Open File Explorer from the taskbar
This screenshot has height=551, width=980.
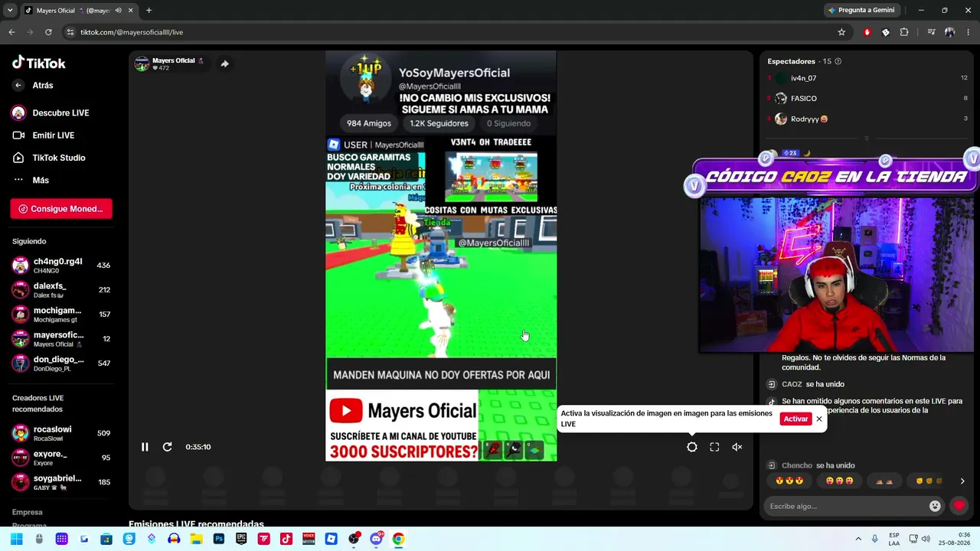[x=196, y=539]
